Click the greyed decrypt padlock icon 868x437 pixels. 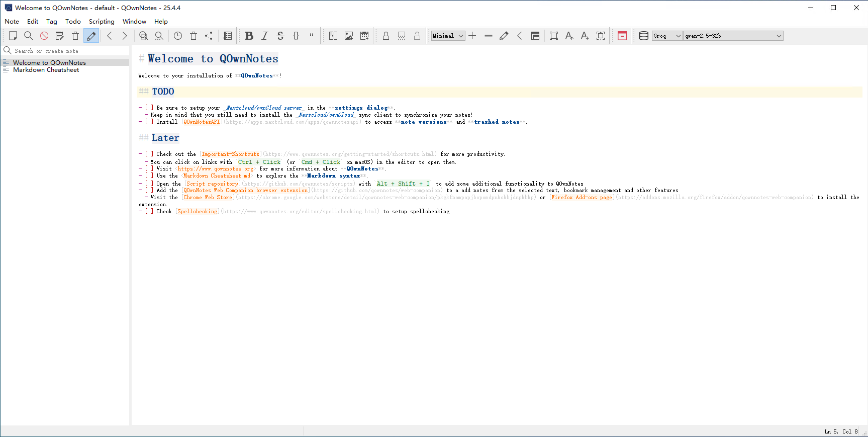click(x=417, y=36)
